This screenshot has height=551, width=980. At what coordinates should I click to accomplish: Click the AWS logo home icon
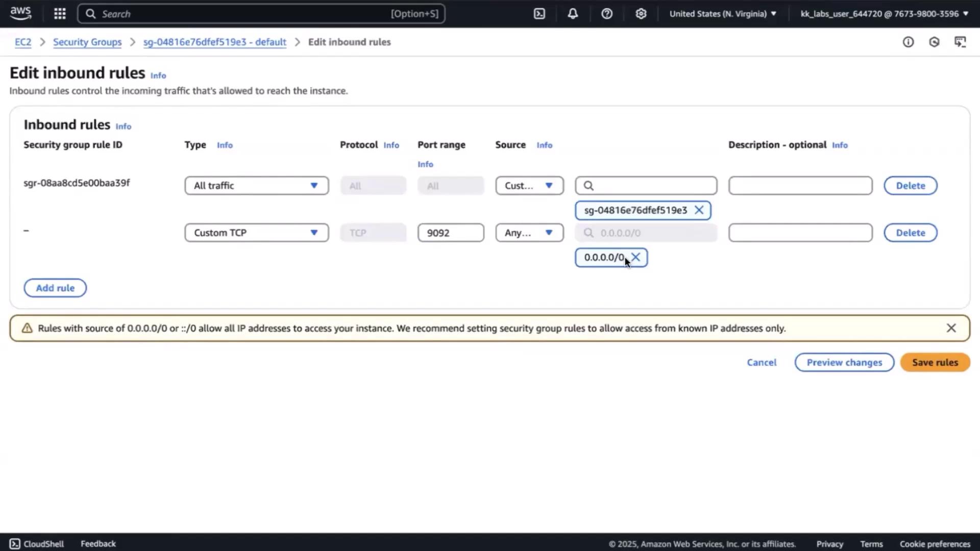tap(20, 14)
